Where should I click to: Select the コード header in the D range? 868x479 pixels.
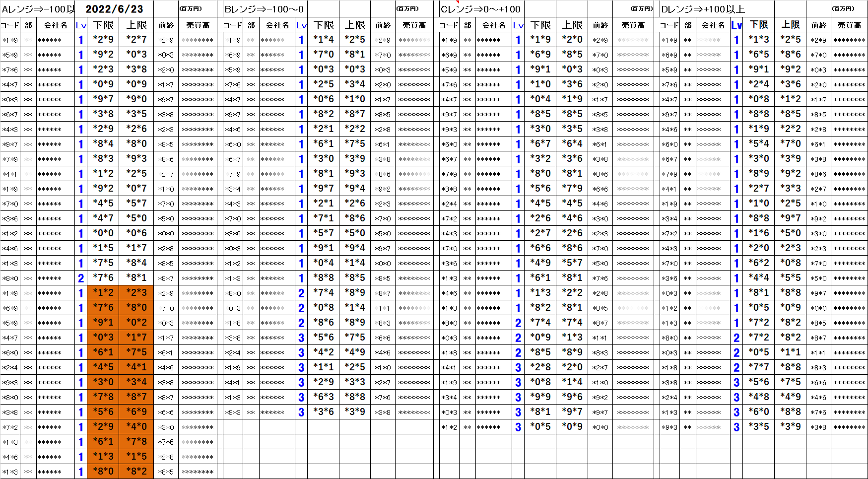pos(669,25)
